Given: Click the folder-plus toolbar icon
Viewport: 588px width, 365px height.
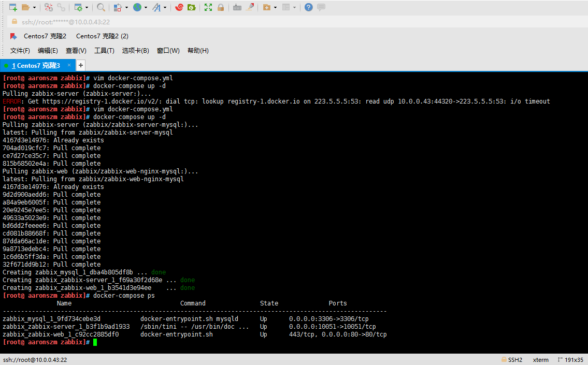Looking at the screenshot, I should click(267, 7).
